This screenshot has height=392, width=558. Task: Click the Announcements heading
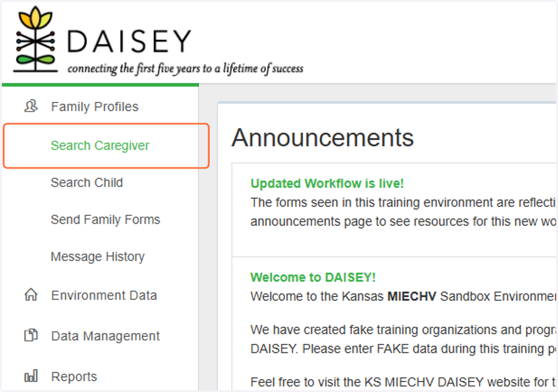(x=323, y=137)
